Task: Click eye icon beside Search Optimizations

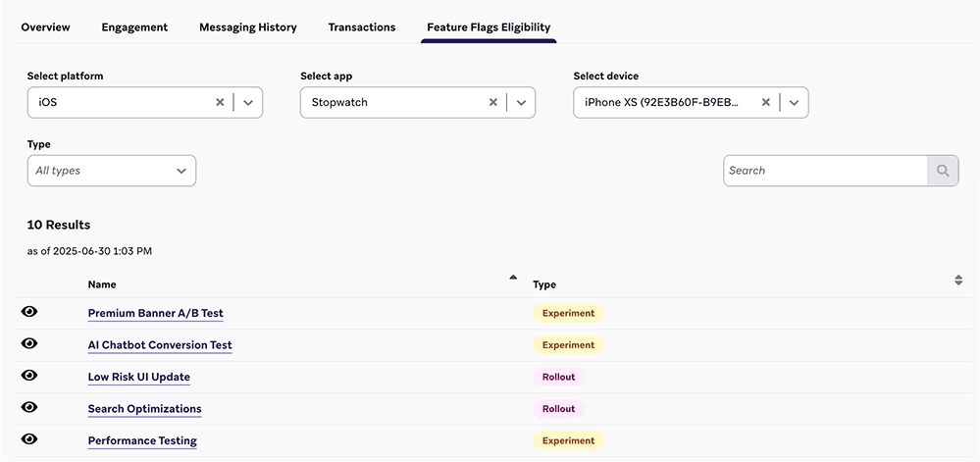Action: [29, 407]
